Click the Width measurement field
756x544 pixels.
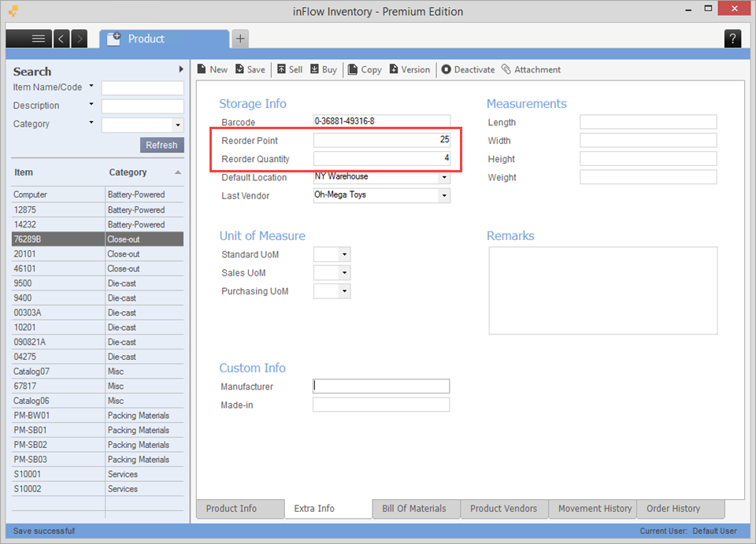click(648, 140)
